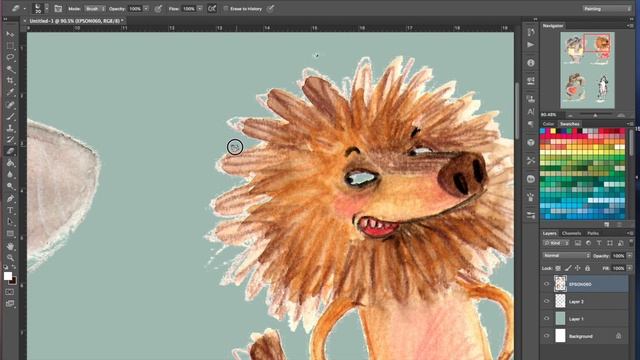Image resolution: width=640 pixels, height=360 pixels.
Task: Open the layer filter Kind dropdown
Action: (x=556, y=243)
